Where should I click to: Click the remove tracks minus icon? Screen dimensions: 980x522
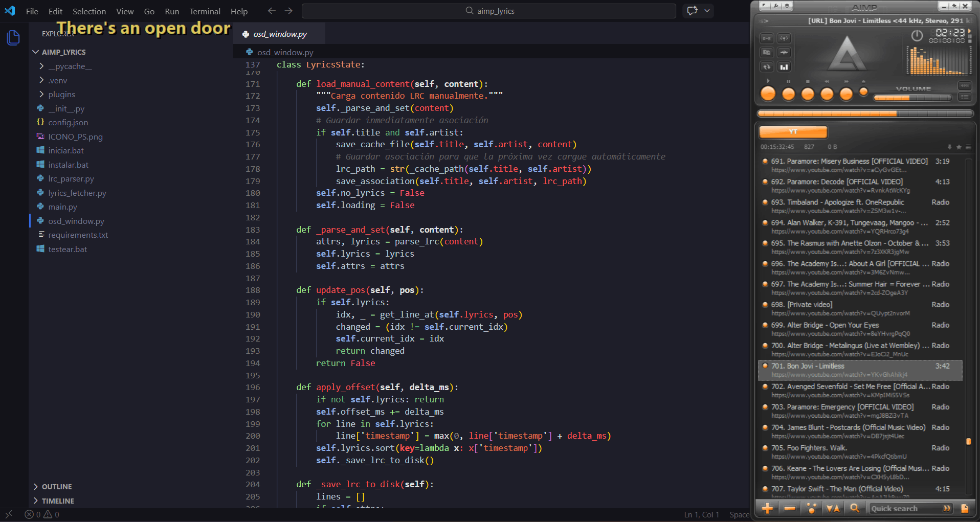coord(789,508)
